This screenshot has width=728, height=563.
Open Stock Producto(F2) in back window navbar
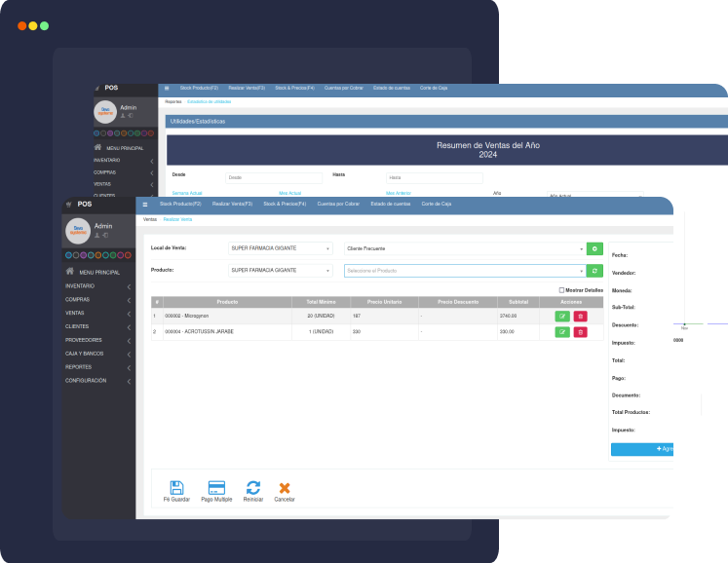199,88
